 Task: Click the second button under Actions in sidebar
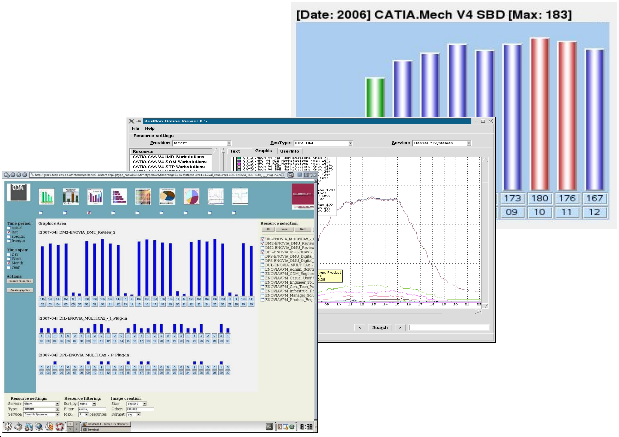pos(20,290)
